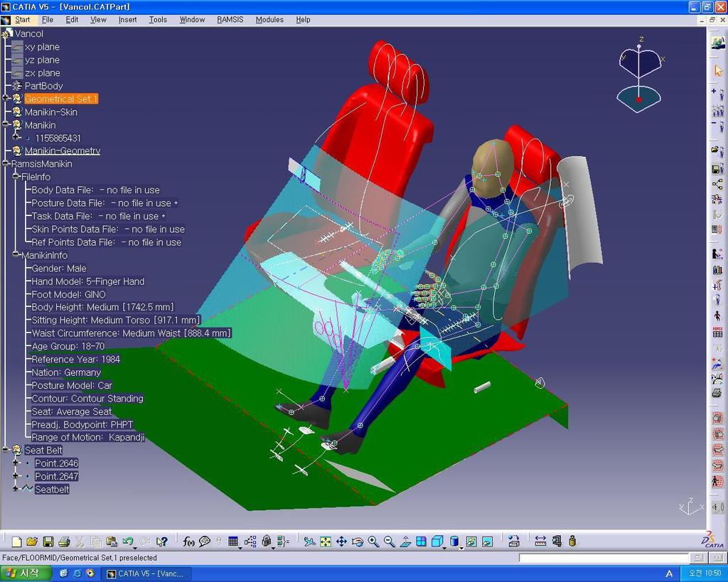
Task: Toggle the Hide/Show icon
Action: click(471, 541)
